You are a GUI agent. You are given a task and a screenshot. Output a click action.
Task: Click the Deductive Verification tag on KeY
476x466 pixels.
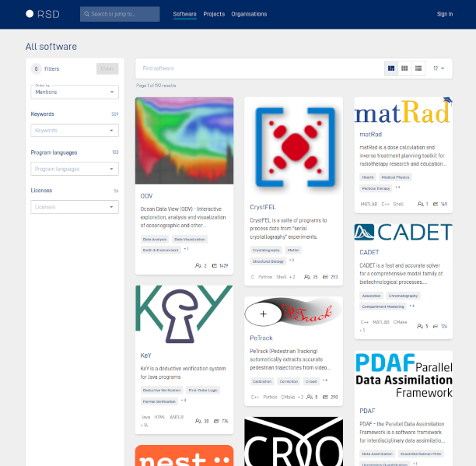(x=162, y=390)
